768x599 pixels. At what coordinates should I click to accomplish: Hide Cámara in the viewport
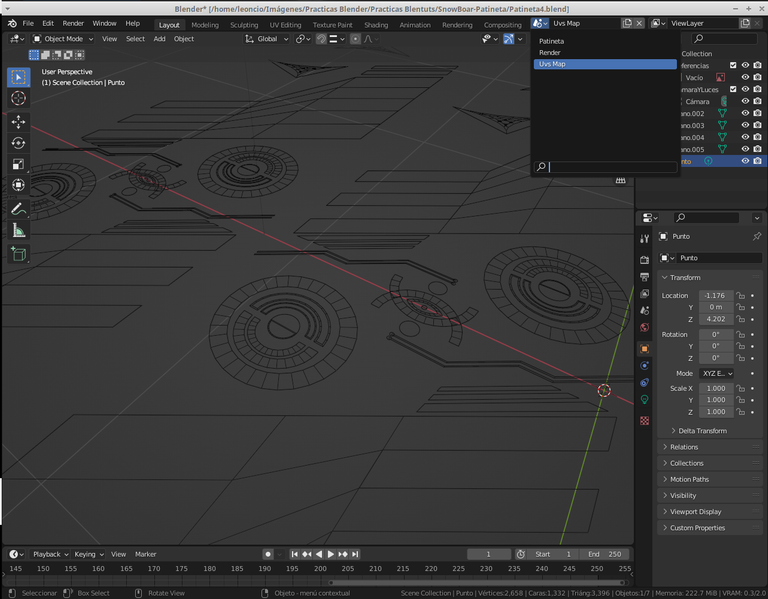745,101
